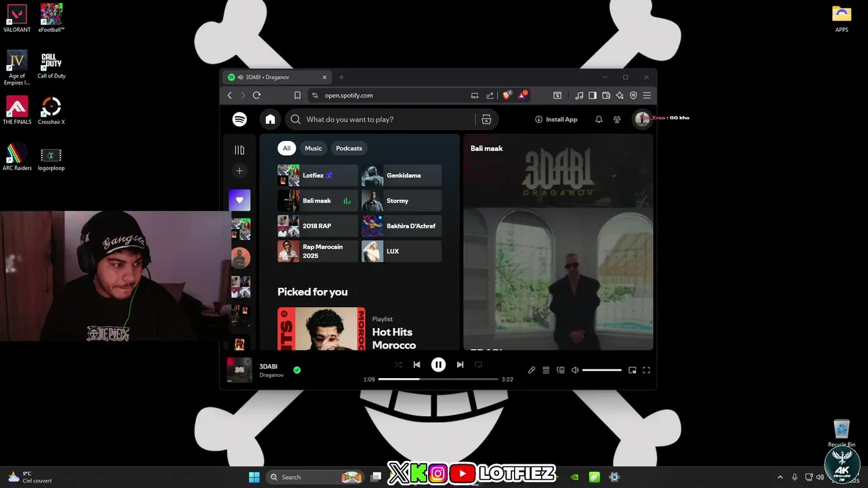The height and width of the screenshot is (488, 868).
Task: Open Brave Wallet icon
Action: [x=606, y=96]
